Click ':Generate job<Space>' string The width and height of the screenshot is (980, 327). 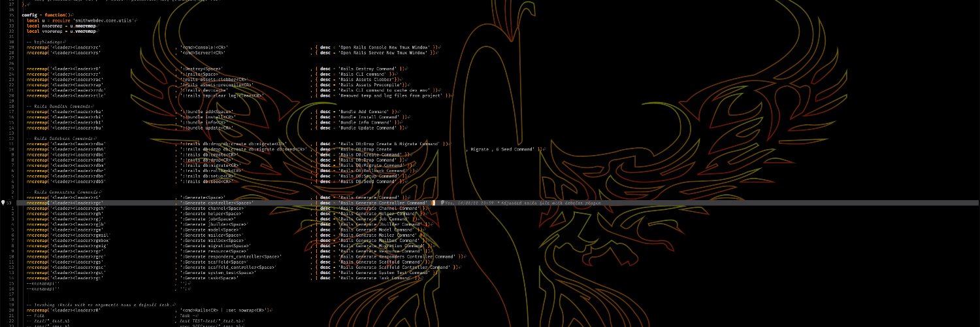(207, 218)
